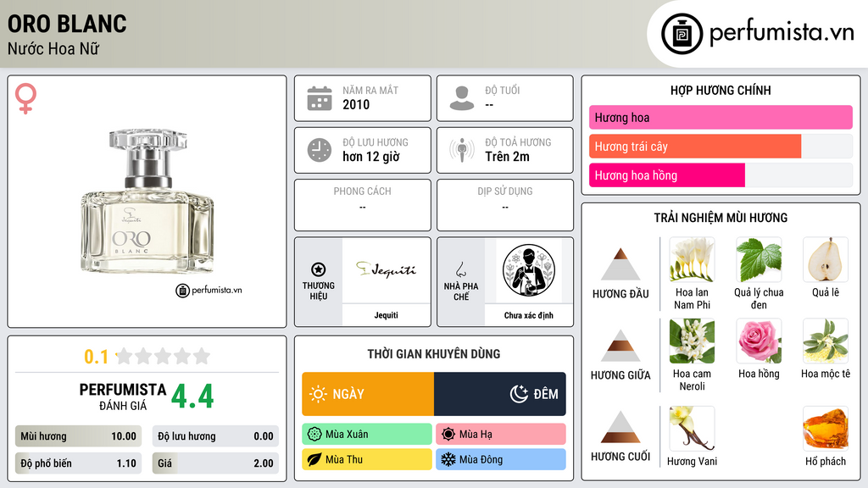Image resolution: width=868 pixels, height=488 pixels.
Task: Open the Oro Blanc bottle image
Action: [147, 202]
